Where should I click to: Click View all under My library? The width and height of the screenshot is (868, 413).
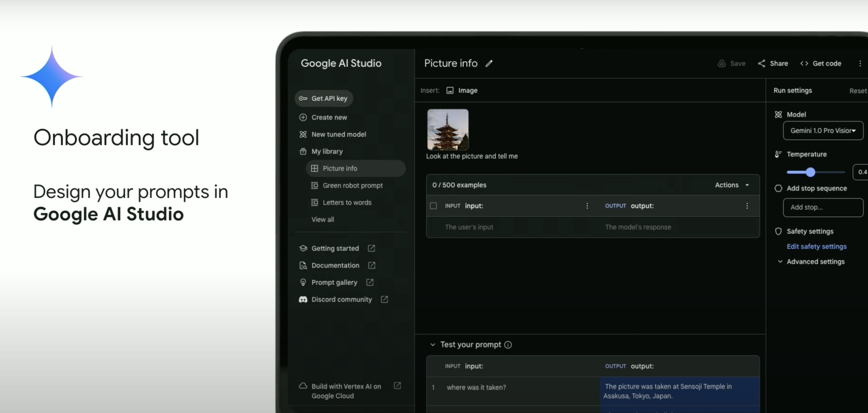click(x=322, y=220)
